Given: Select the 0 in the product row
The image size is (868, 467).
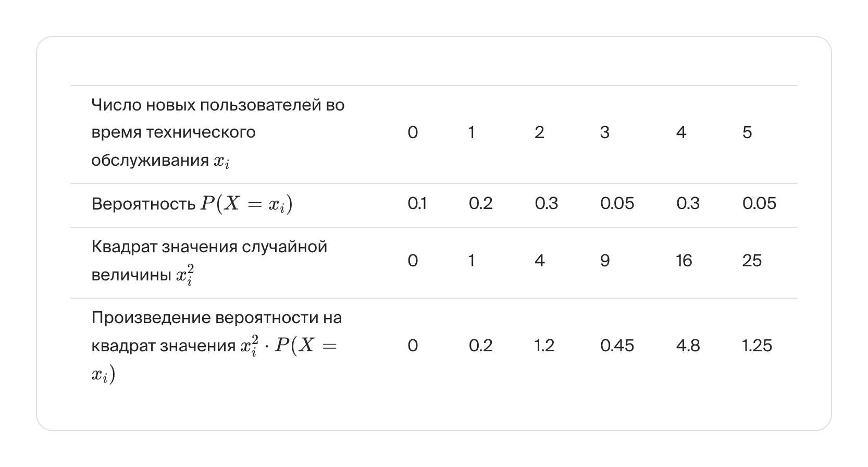Looking at the screenshot, I should coord(412,346).
